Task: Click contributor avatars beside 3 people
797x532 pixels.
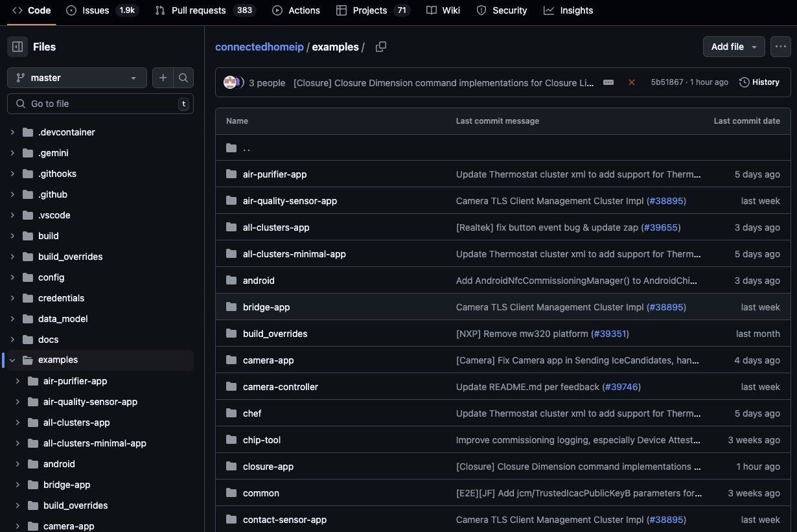Action: pos(233,82)
